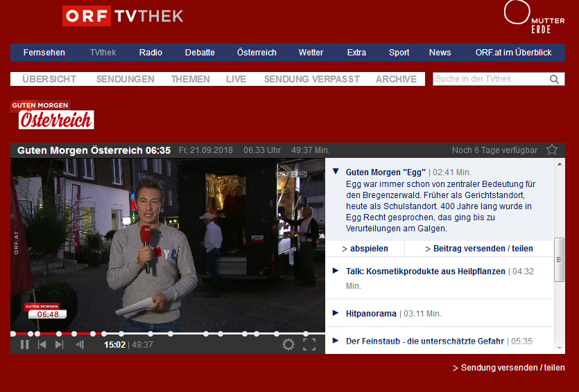The width and height of the screenshot is (579, 392).
Task: Click the abspielen link
Action: 365,249
